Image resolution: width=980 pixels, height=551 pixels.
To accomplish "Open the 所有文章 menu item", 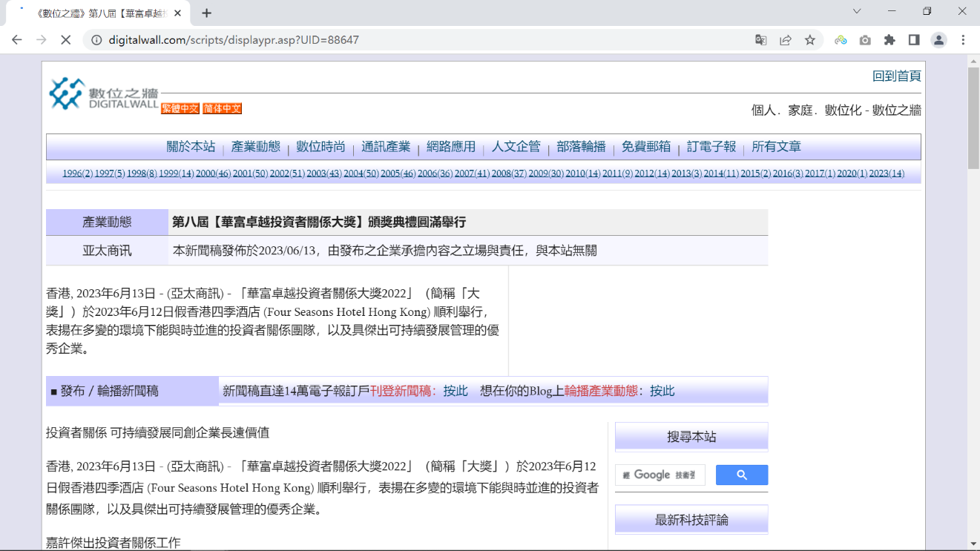I will click(x=776, y=147).
